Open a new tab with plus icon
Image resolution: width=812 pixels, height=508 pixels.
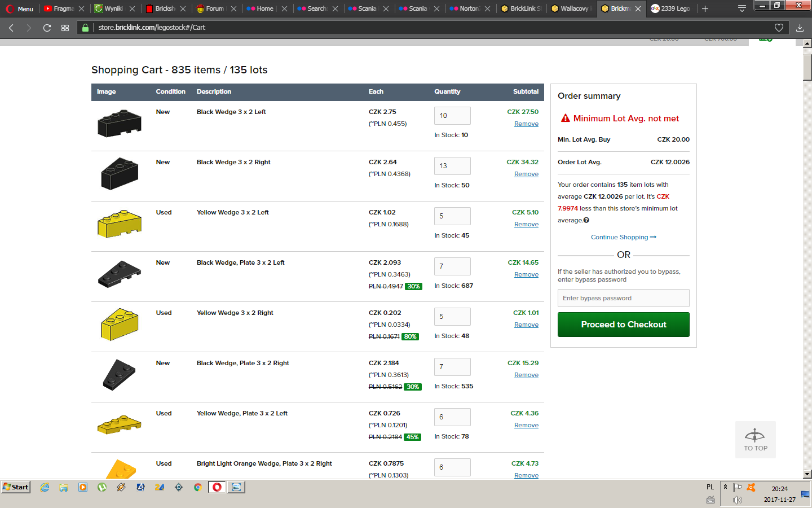click(x=705, y=8)
